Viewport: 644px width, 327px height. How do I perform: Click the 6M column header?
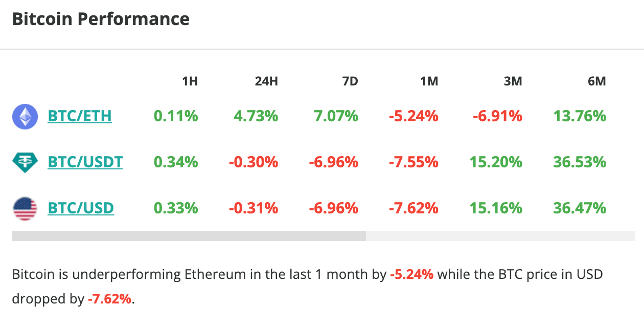pos(596,81)
